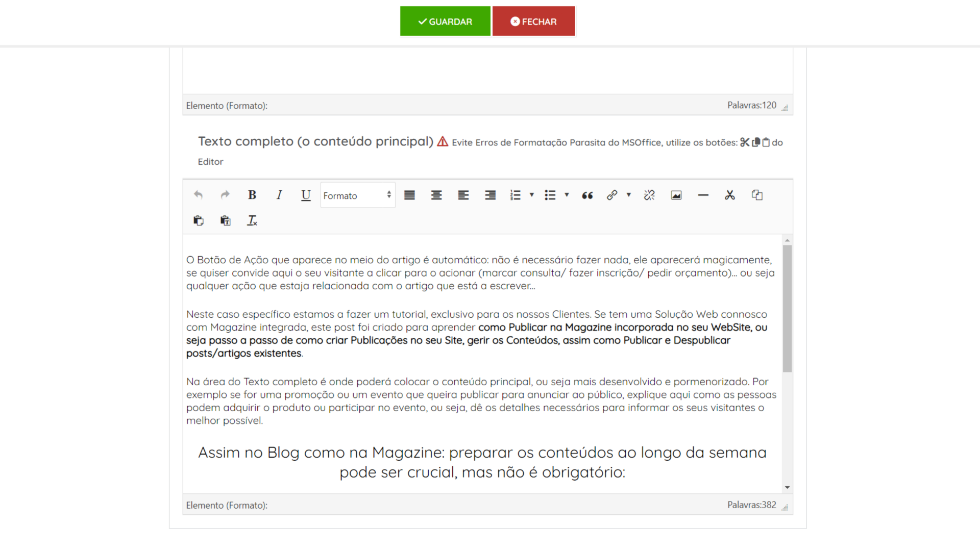
Task: Click the green Guardar button
Action: [x=445, y=21]
